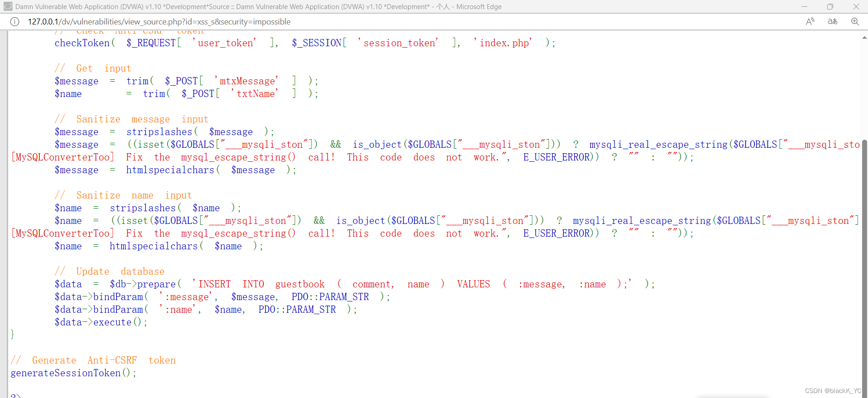
Task: Click the 'INSERT INTO' keywords
Action: (231, 284)
